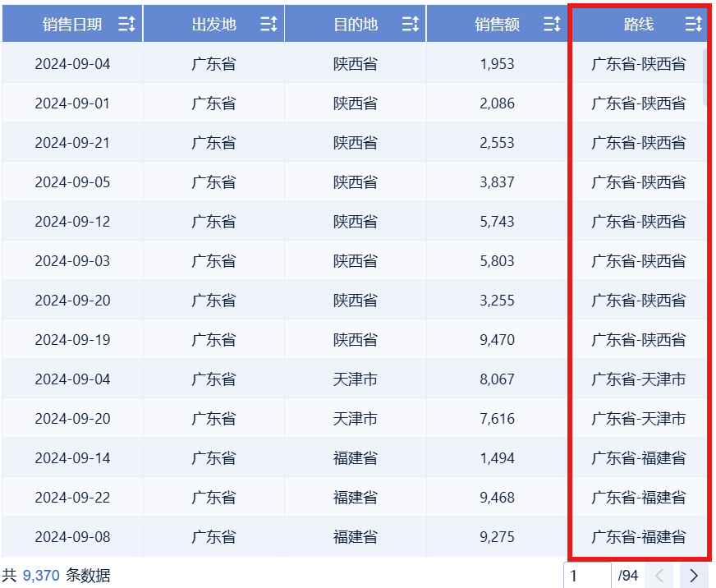
Task: Click sales amount cell 2,553
Action: (497, 143)
